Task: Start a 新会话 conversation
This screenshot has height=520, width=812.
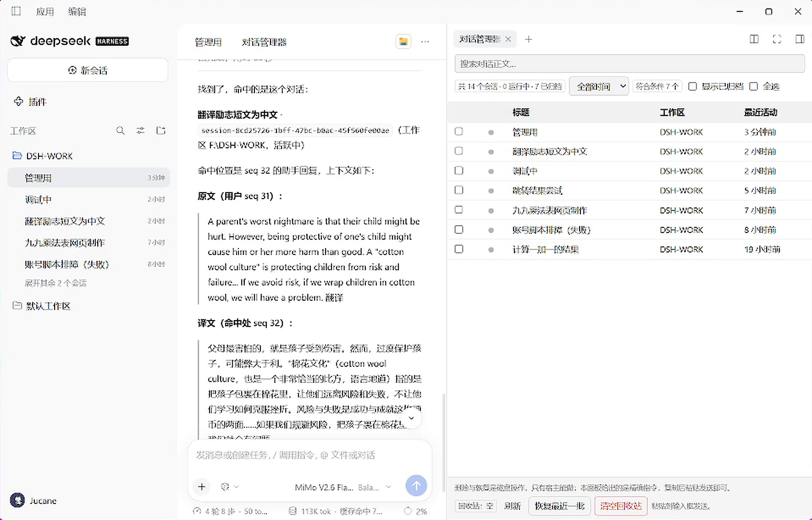Action: click(88, 70)
